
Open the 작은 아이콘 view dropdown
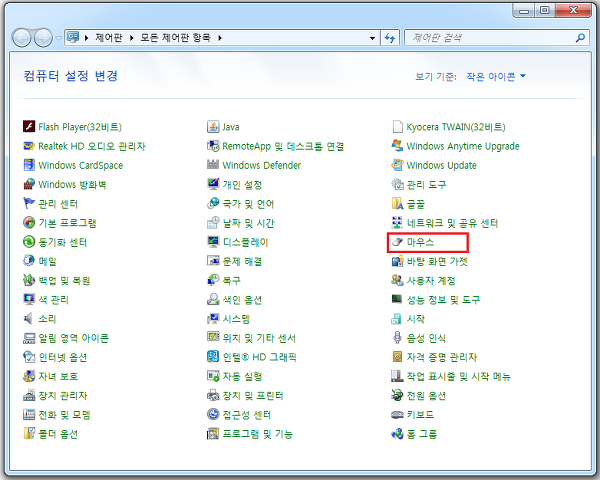pos(496,77)
